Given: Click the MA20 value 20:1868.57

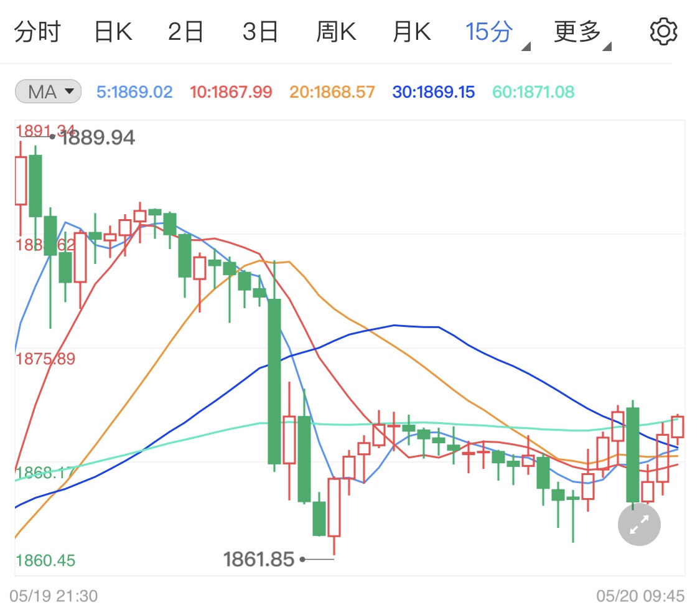Looking at the screenshot, I should 332,92.
